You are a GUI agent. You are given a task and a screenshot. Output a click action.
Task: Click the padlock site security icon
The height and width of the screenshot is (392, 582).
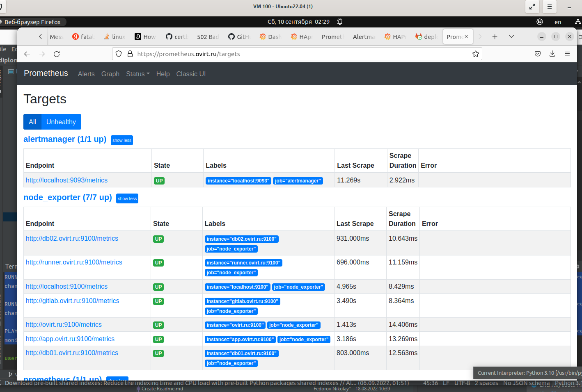tap(130, 54)
